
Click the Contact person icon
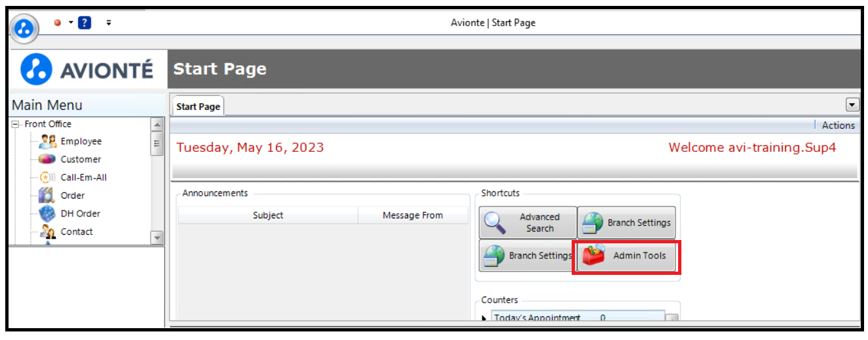click(47, 231)
